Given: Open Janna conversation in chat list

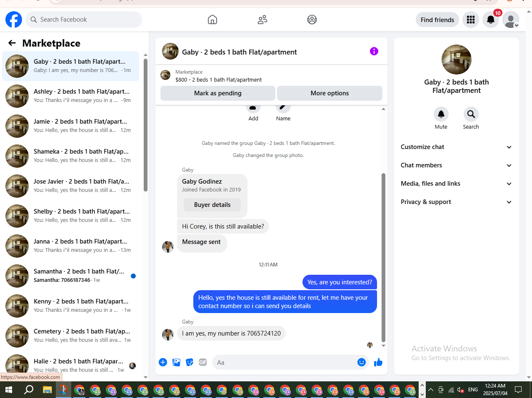Looking at the screenshot, I should click(x=71, y=246).
